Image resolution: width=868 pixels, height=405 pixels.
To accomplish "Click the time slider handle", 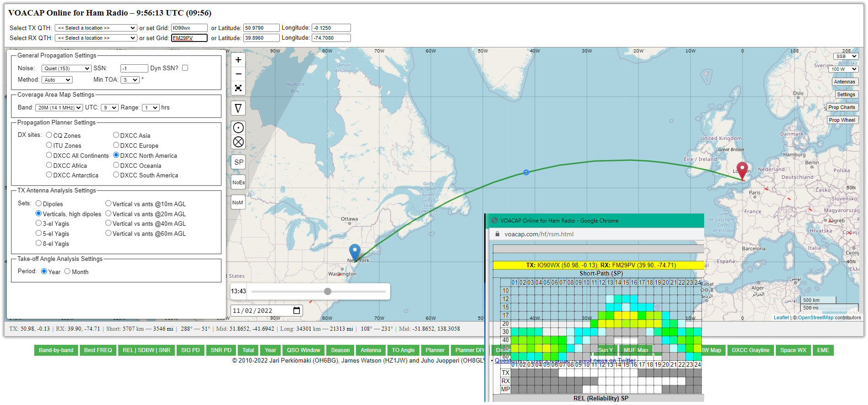I will pyautogui.click(x=328, y=291).
